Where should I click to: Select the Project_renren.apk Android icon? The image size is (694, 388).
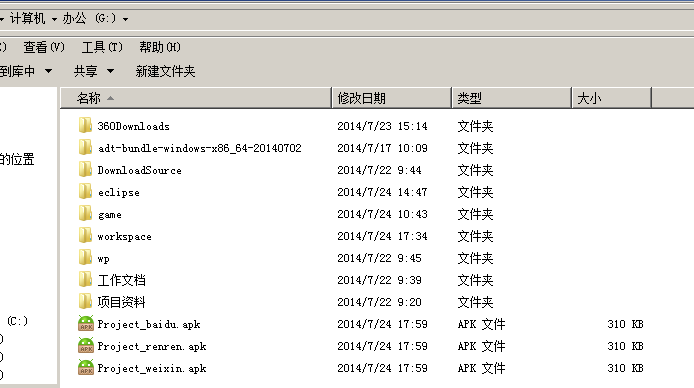[x=86, y=346]
